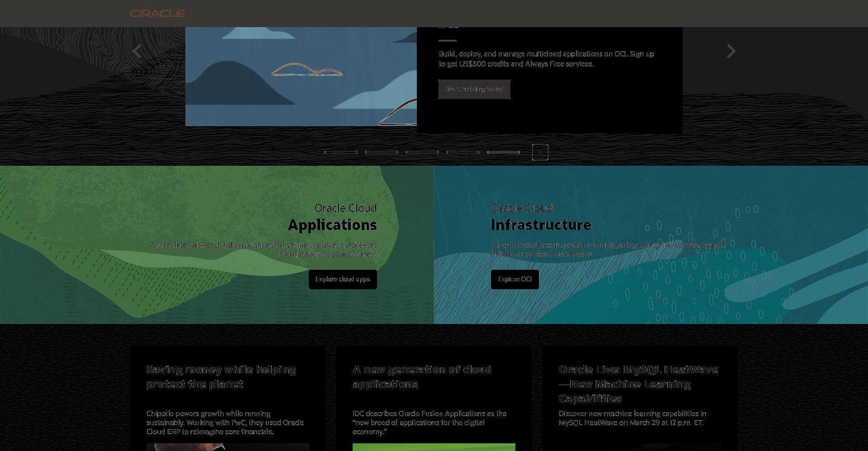Pause the carousel autoplay

click(540, 152)
